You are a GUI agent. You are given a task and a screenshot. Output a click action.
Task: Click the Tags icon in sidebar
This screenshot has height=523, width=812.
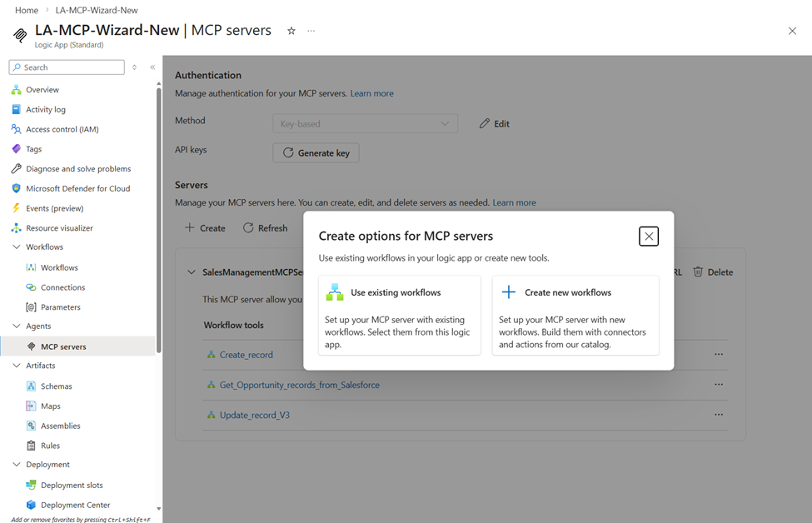(x=16, y=149)
